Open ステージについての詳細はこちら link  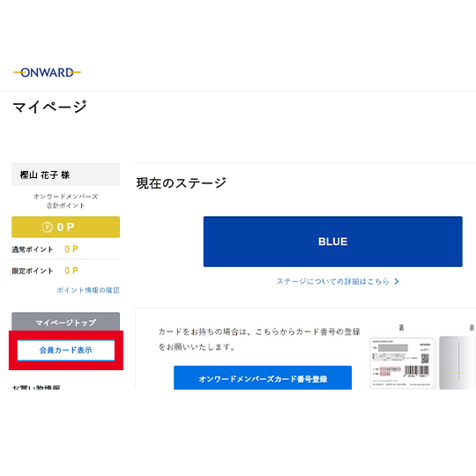click(x=332, y=281)
